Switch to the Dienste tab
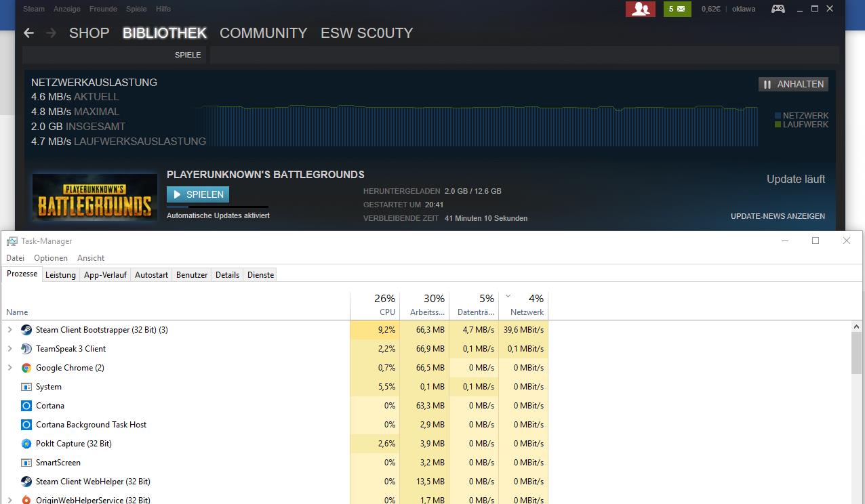Viewport: 865px width, 504px height. [260, 274]
